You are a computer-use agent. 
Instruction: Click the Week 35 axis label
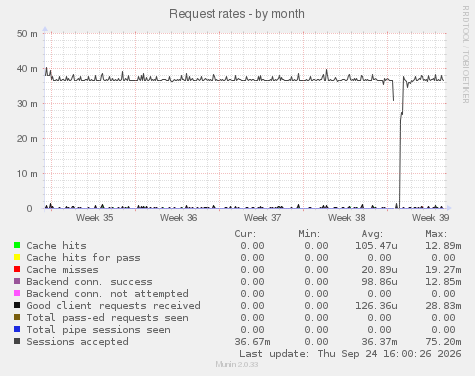click(x=95, y=218)
